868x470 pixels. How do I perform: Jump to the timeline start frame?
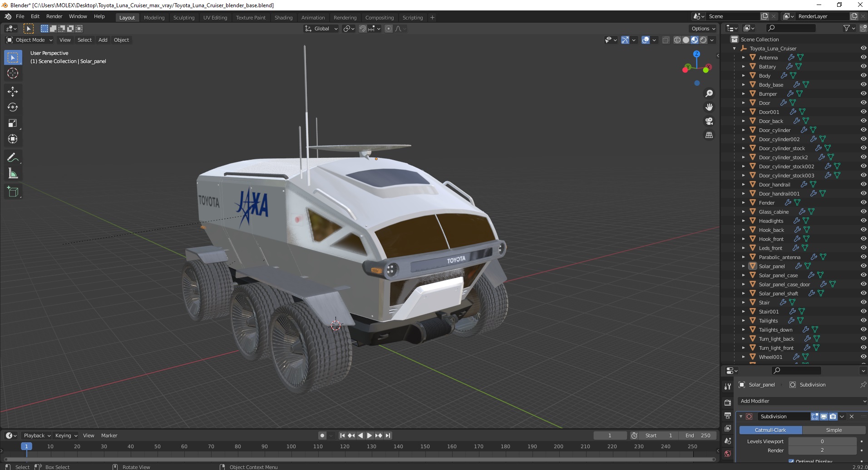[342, 436]
